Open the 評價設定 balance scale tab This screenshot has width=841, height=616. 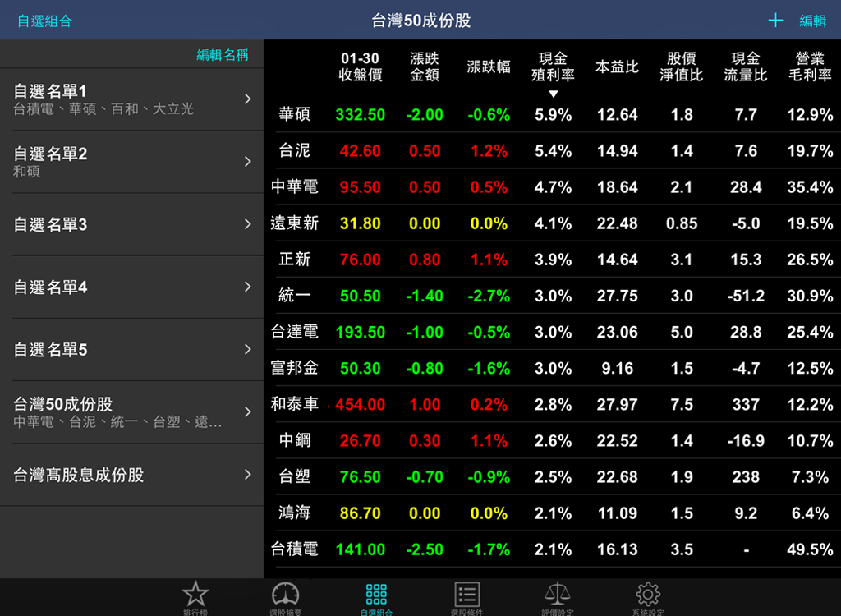click(x=558, y=598)
